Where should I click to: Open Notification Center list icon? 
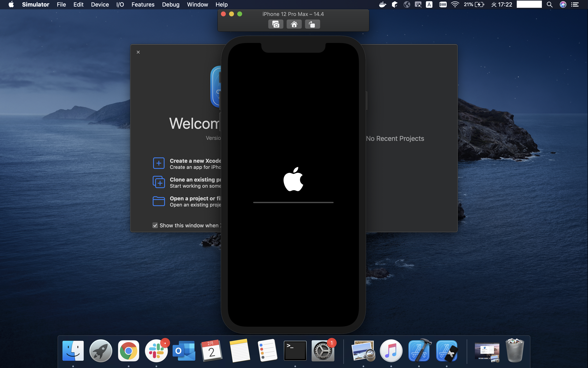pyautogui.click(x=575, y=4)
